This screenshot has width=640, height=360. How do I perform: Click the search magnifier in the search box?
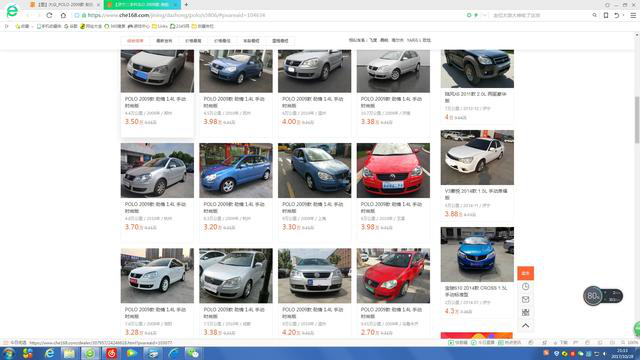594,15
